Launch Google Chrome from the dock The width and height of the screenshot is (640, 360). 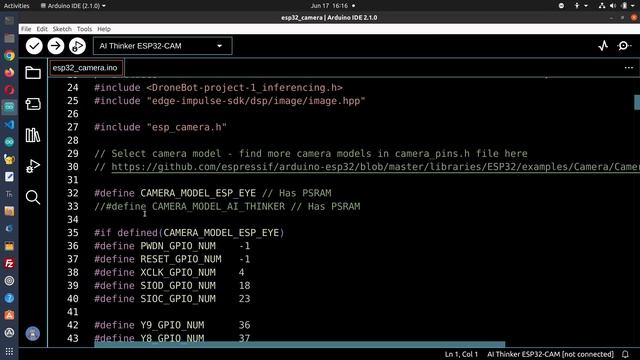(9, 56)
